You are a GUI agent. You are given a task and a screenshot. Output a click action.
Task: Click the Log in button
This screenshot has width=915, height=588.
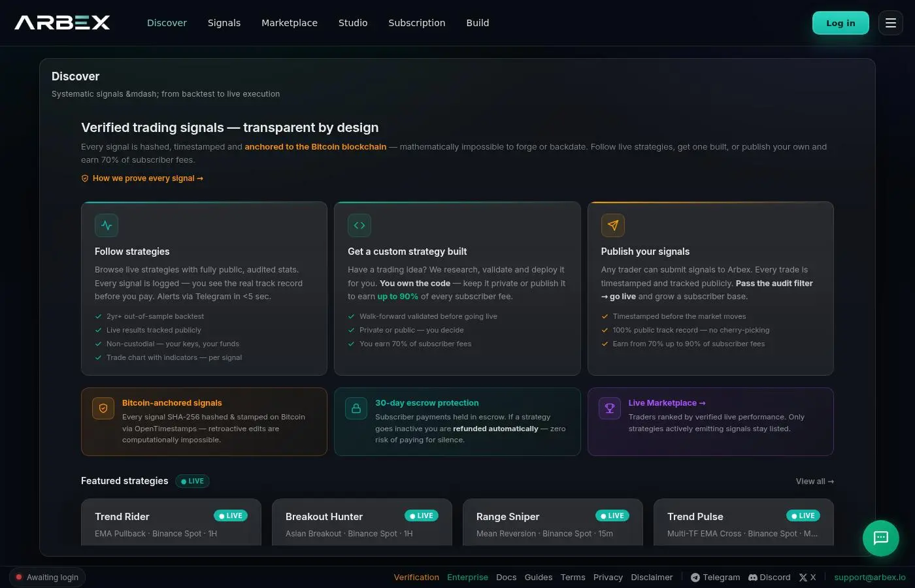point(840,23)
